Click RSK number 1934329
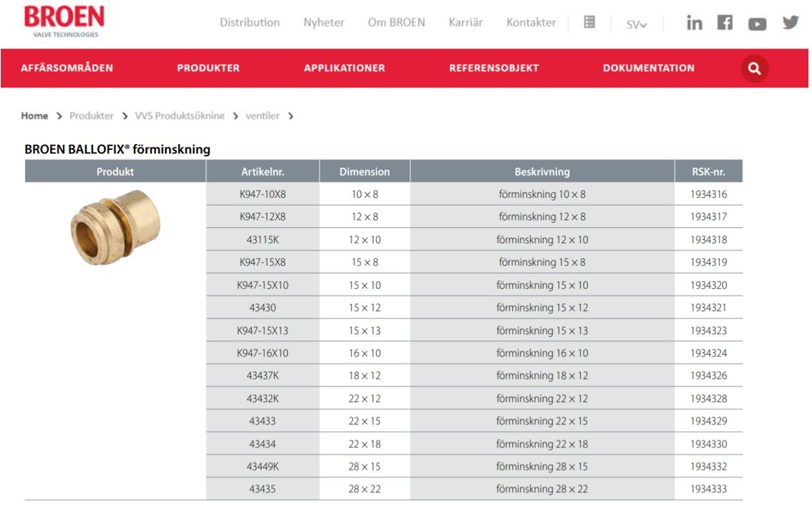Image resolution: width=812 pixels, height=511 pixels. (x=708, y=421)
